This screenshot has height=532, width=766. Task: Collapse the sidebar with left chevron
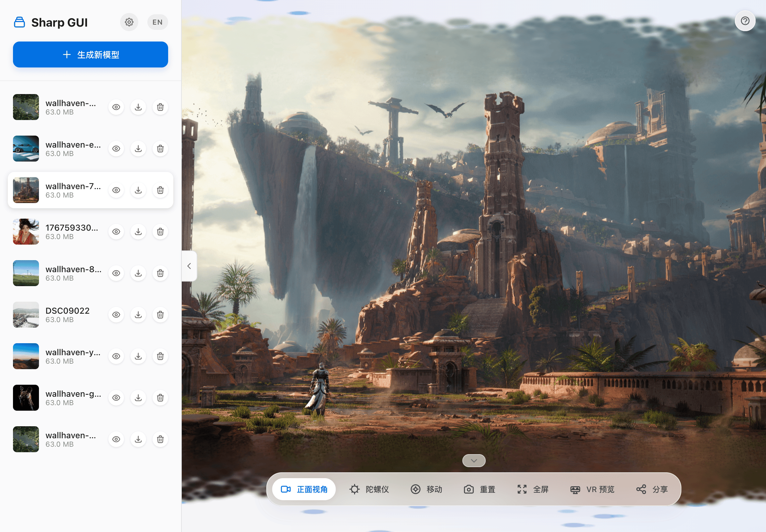point(189,266)
